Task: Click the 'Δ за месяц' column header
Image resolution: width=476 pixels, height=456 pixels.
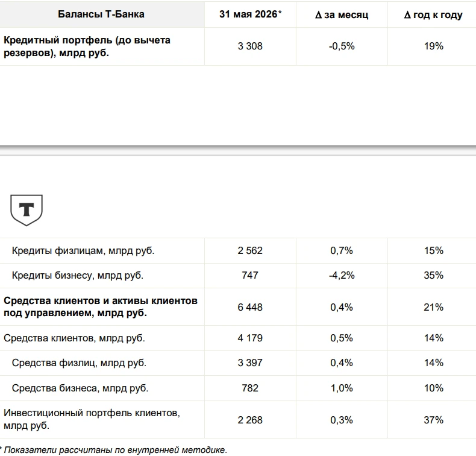Action: click(342, 14)
